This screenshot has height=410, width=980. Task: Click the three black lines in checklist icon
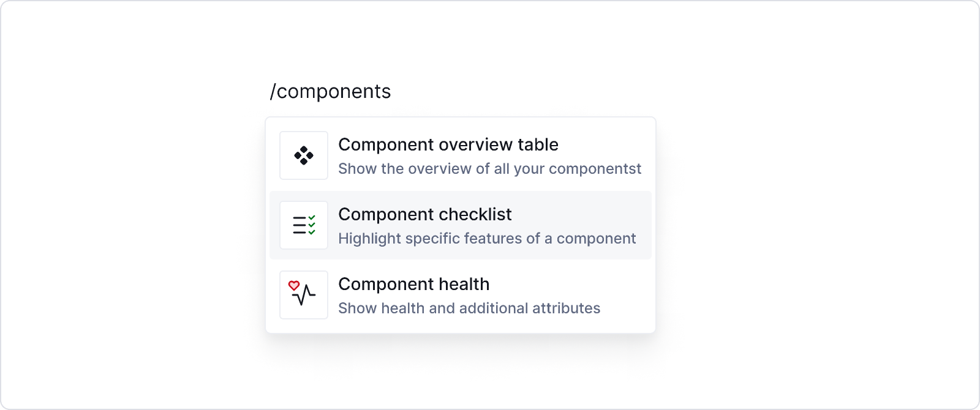pyautogui.click(x=300, y=225)
